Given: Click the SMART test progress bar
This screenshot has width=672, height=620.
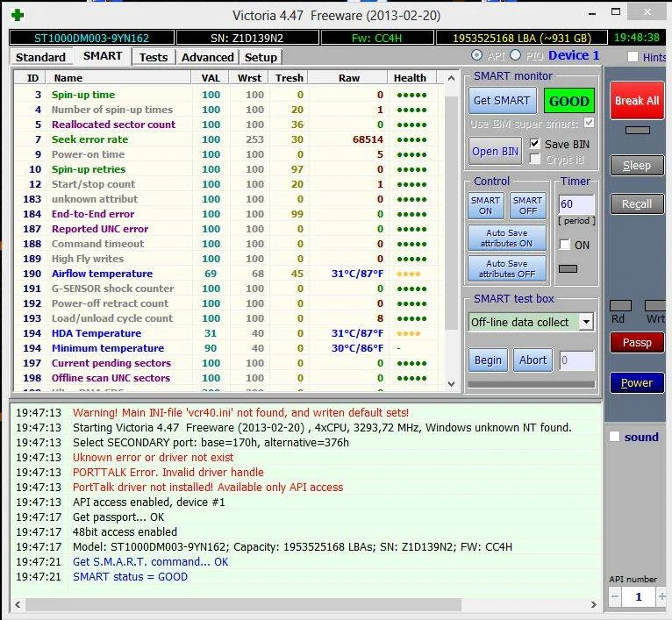Looking at the screenshot, I should coord(532,384).
